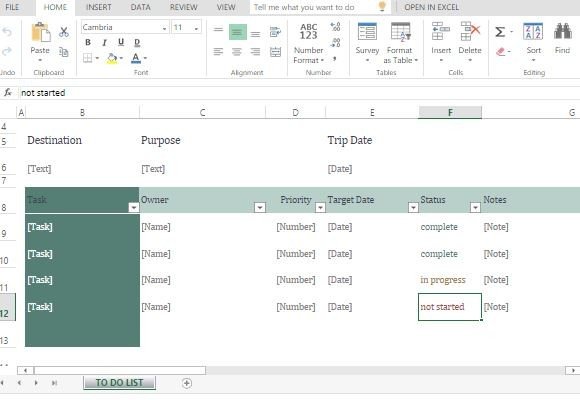Click Increase Decimal icon
This screenshot has height=400, width=580.
335,27
